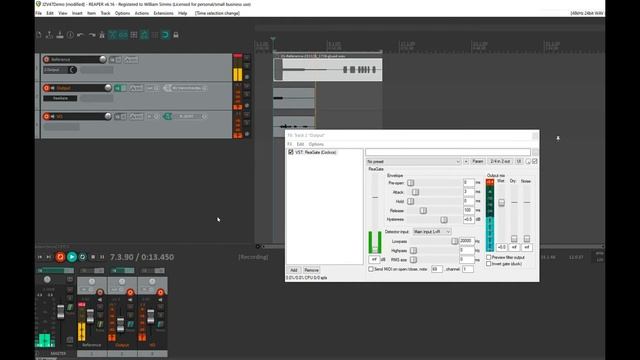Arm record on the Output track
Screen dimensions: 640x360
coord(47,88)
